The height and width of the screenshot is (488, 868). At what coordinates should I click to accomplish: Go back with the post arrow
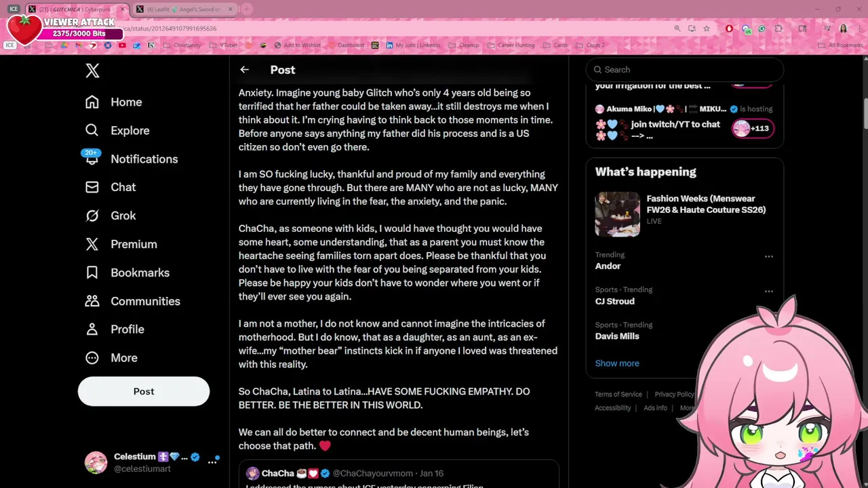tap(244, 70)
